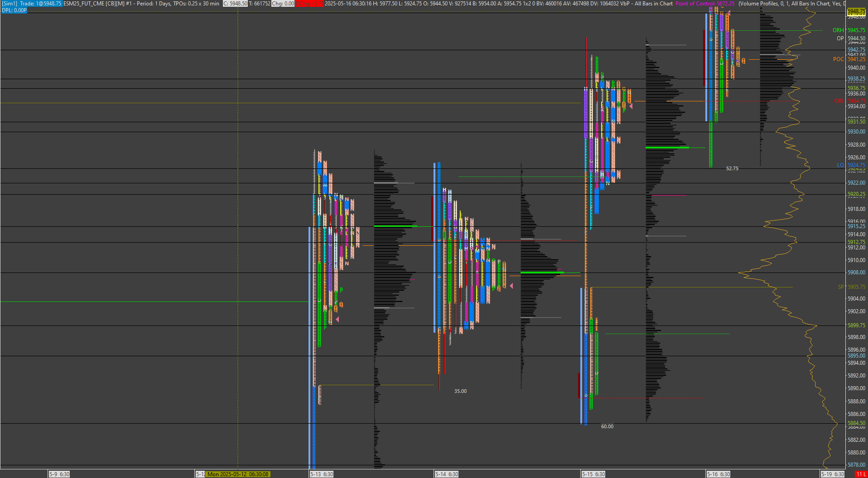Screen dimensions: 868x478
Task: Click the green ORH 5945.75 price label
Action: tap(849, 30)
